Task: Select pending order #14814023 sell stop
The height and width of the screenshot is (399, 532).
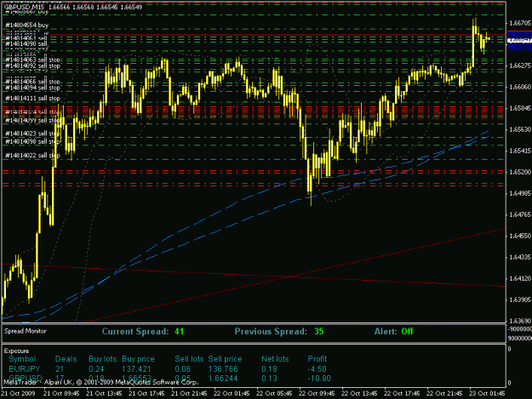Action: pos(32,134)
